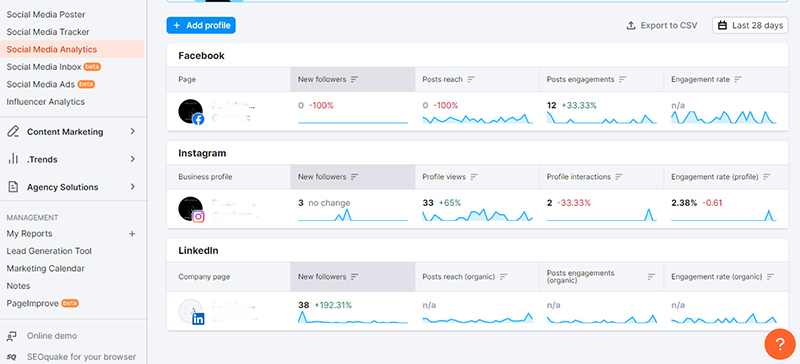Image resolution: width=800 pixels, height=364 pixels.
Task: Click the Facebook Posts reach sparkline chart
Action: (478, 118)
